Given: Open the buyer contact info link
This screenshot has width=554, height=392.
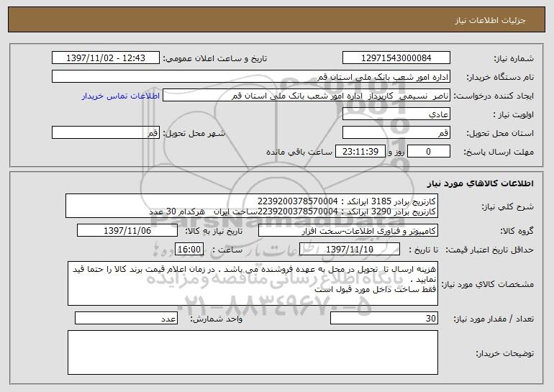Looking at the screenshot, I should click(x=120, y=96).
